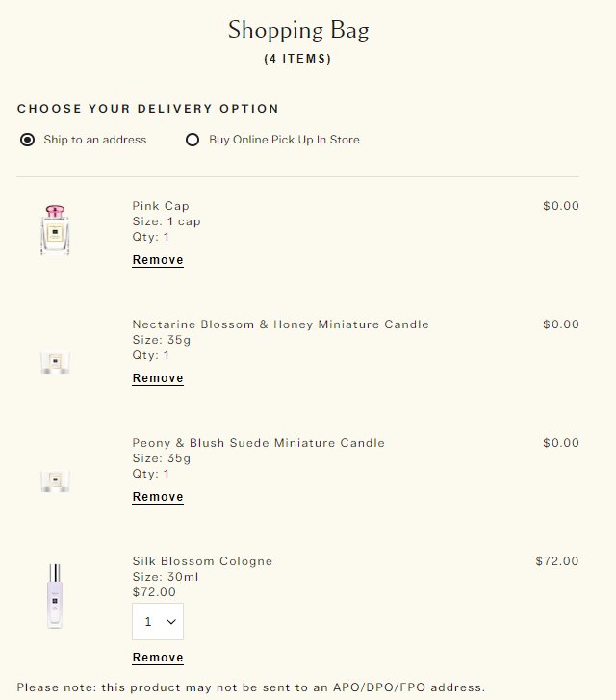Click the Ship to an address label
The image size is (616, 700).
pyautogui.click(x=95, y=140)
